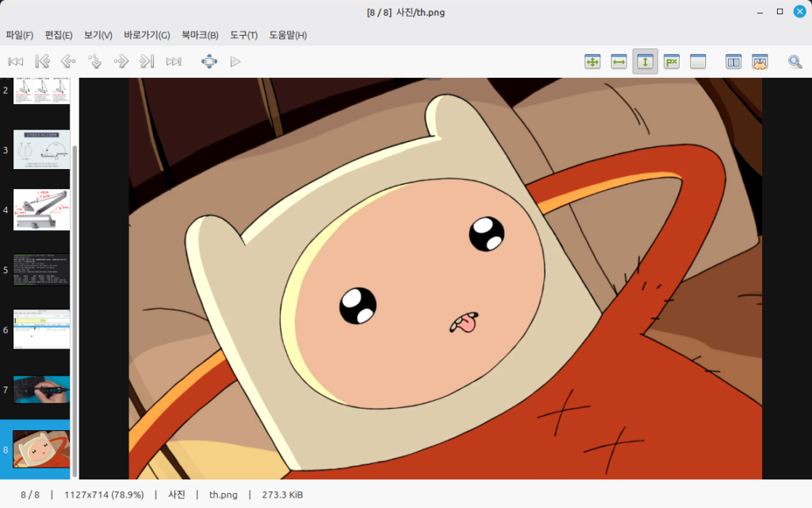Open the 파일(F) menu

coord(20,35)
